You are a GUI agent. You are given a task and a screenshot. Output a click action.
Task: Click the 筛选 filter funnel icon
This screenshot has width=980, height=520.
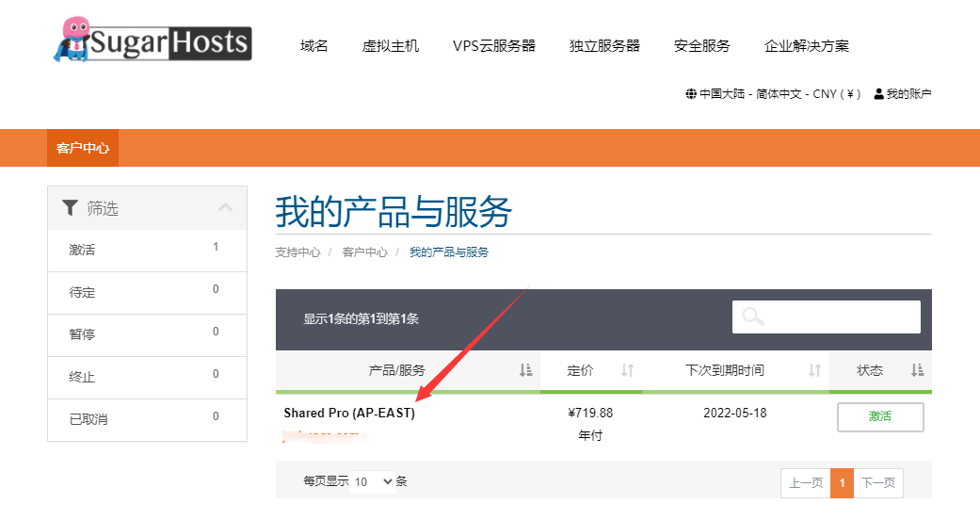coord(70,208)
